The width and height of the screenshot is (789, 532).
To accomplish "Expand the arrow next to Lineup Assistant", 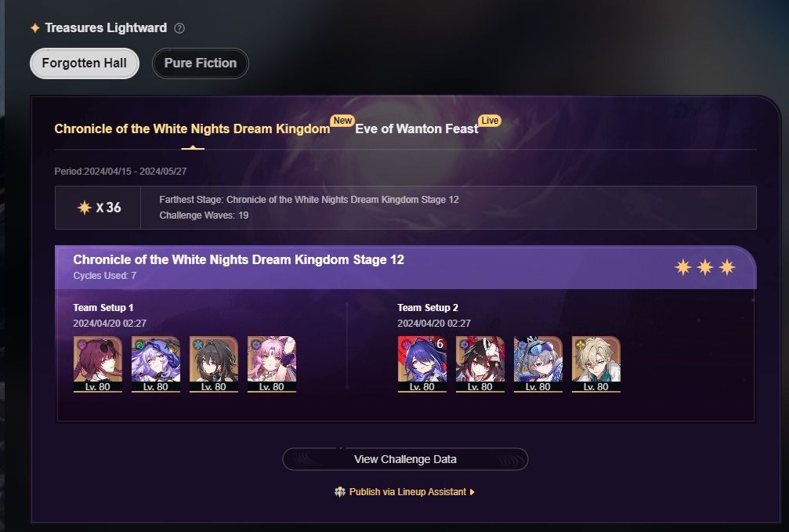I will tap(472, 492).
